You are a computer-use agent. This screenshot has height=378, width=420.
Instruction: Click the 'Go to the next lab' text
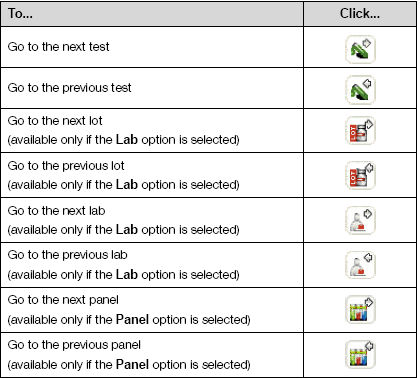(x=56, y=211)
